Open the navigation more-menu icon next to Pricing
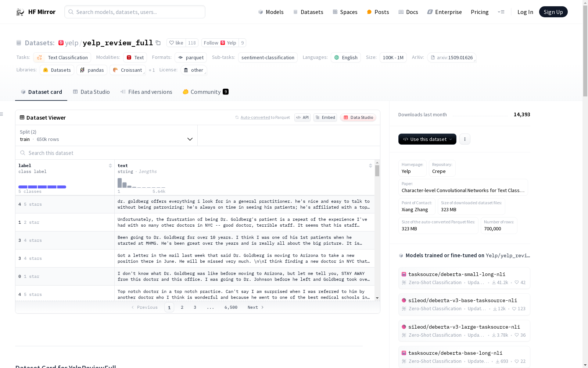 coord(501,12)
